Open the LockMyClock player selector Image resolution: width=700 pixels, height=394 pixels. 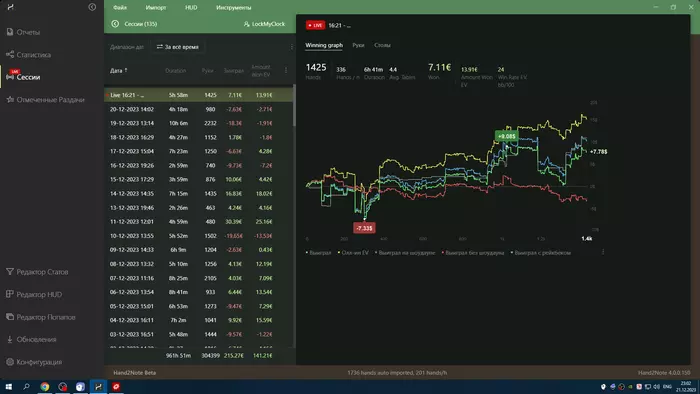pos(264,24)
